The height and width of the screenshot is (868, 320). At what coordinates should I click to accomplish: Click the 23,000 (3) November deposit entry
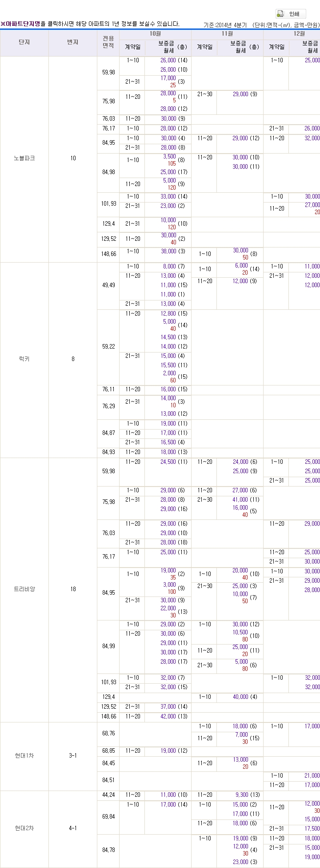coord(245,862)
